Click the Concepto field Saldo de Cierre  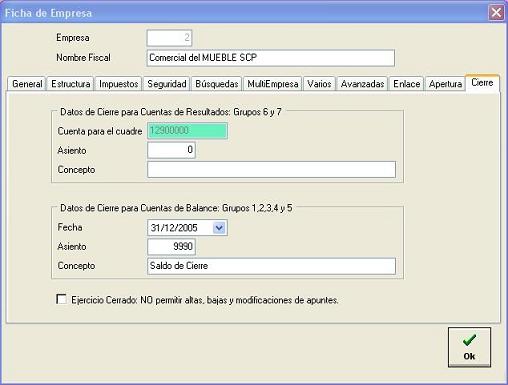pyautogui.click(x=271, y=266)
